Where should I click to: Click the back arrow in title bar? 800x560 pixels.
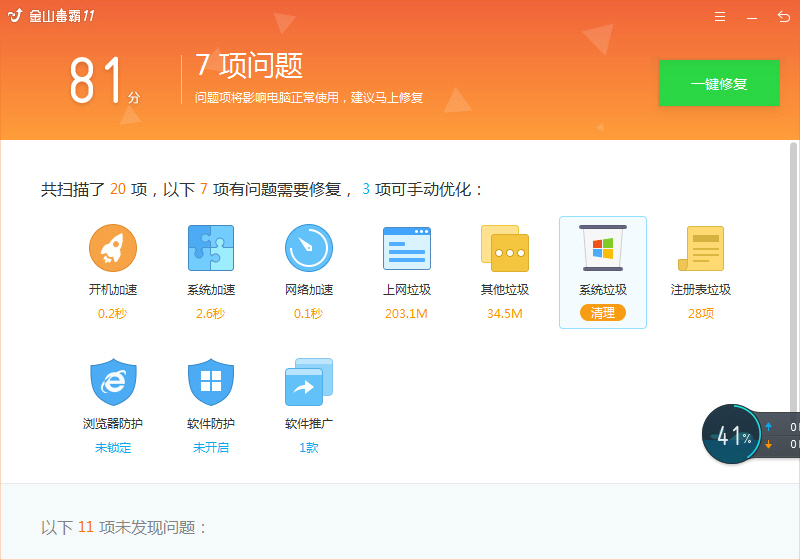(783, 17)
